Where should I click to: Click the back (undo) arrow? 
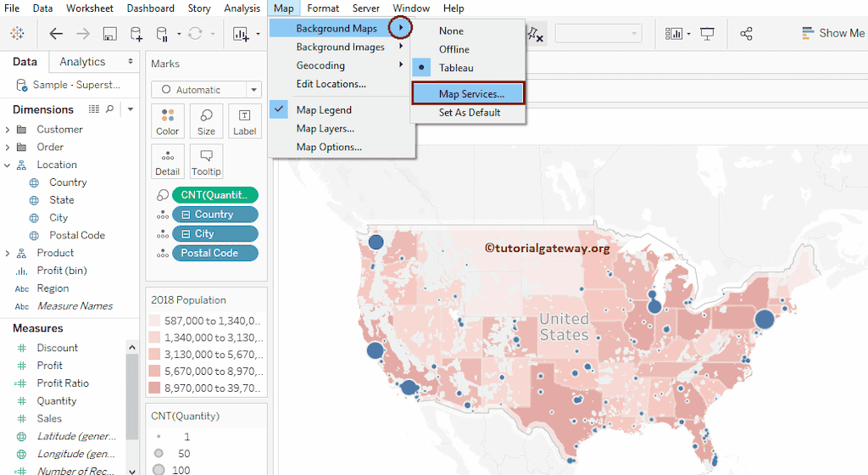(56, 34)
